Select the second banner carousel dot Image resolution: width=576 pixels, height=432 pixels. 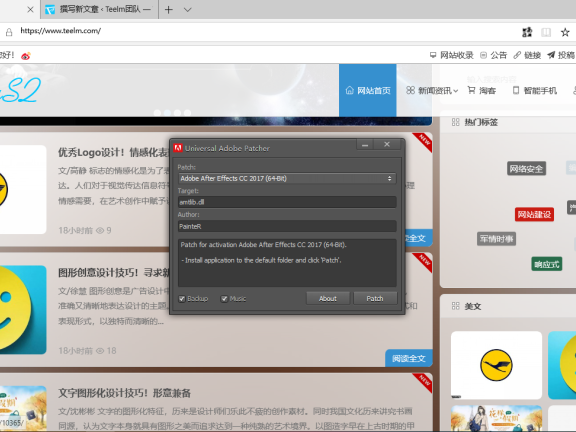click(167, 113)
